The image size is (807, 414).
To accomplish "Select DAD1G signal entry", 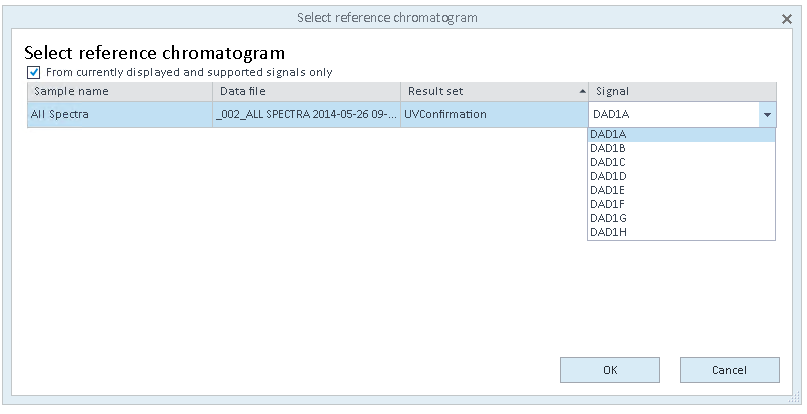I will click(x=681, y=218).
